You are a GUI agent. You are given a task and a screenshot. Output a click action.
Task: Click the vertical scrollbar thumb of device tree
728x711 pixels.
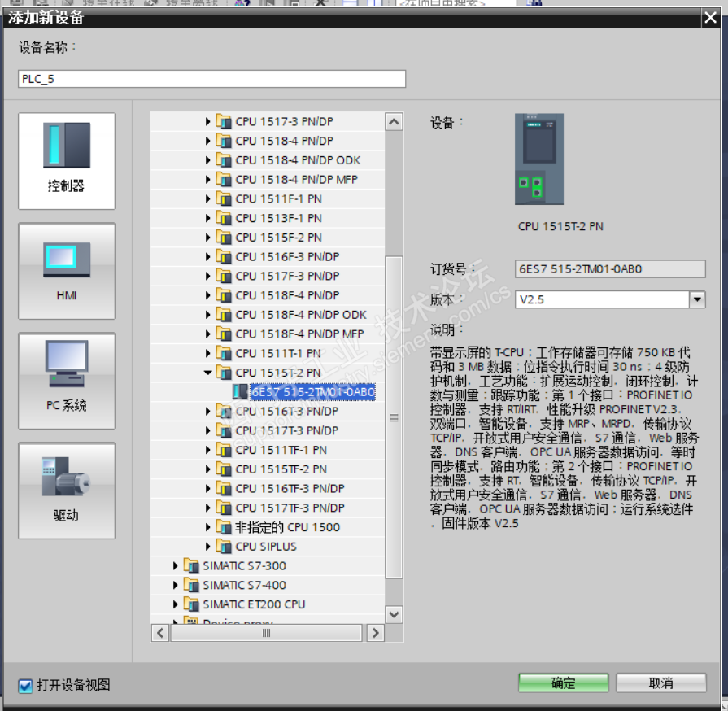394,417
